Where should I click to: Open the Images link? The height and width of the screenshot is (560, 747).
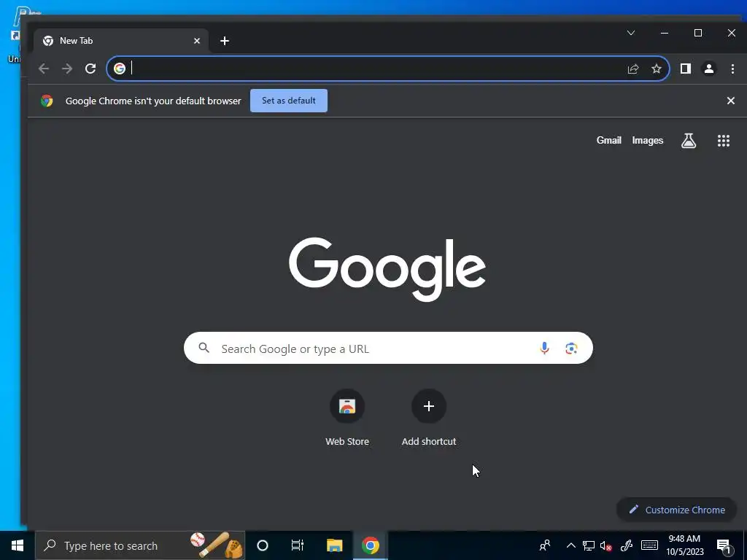click(x=648, y=141)
